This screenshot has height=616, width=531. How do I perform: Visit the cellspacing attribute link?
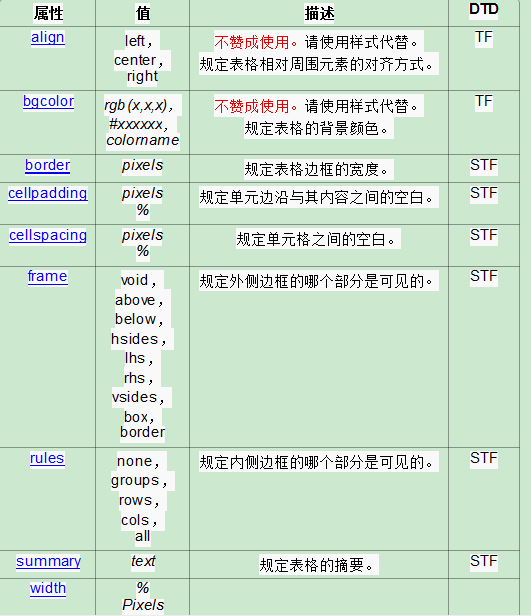(x=48, y=235)
